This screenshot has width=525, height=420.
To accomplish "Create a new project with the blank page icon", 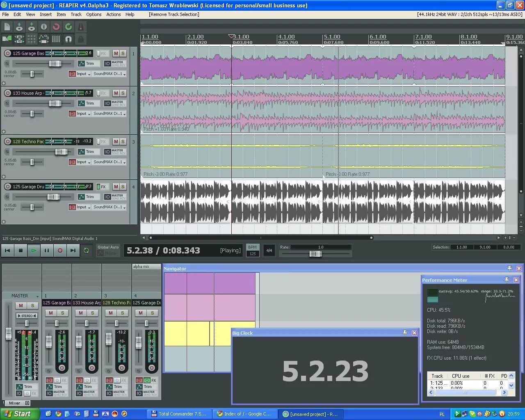I will point(7,27).
